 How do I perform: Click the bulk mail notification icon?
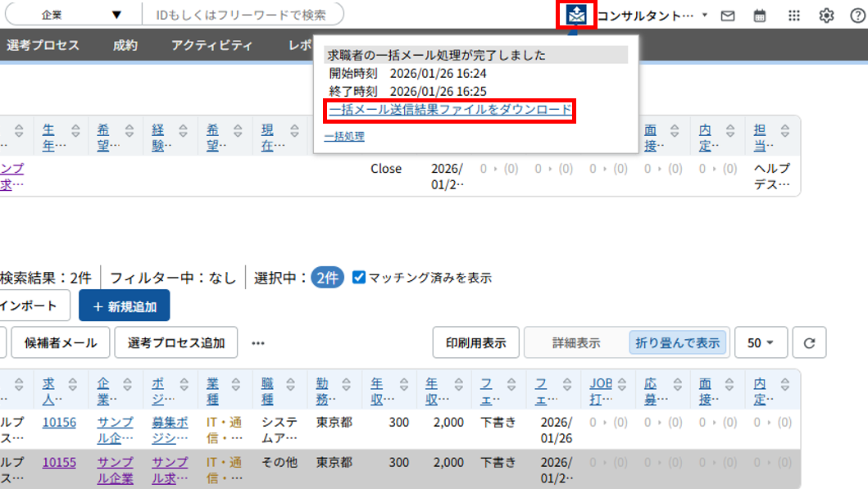pyautogui.click(x=576, y=16)
